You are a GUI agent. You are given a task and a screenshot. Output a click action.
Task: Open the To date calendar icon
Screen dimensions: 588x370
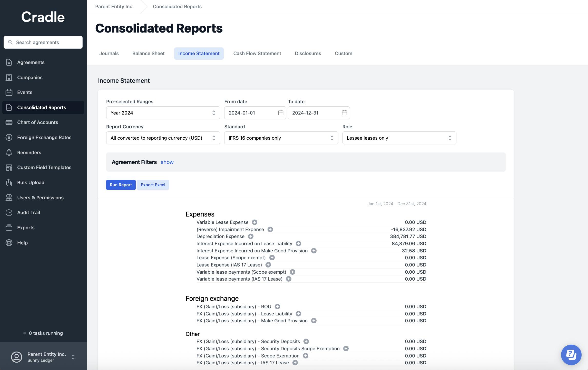344,113
